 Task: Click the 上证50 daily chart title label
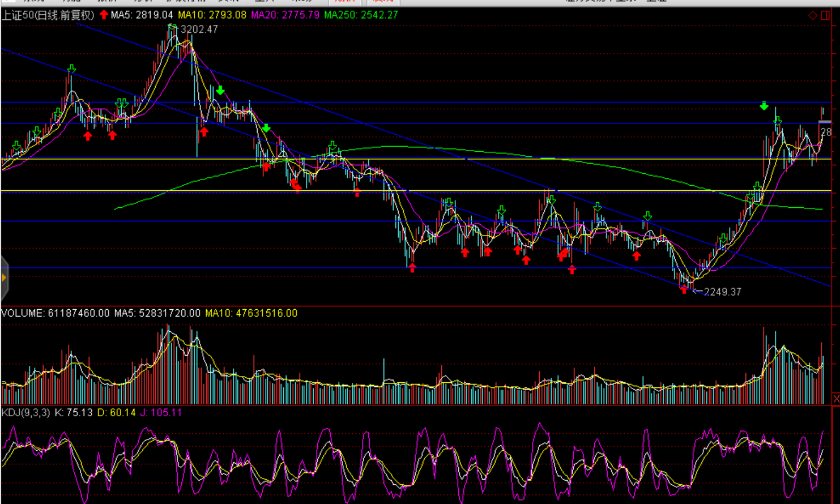[48, 15]
